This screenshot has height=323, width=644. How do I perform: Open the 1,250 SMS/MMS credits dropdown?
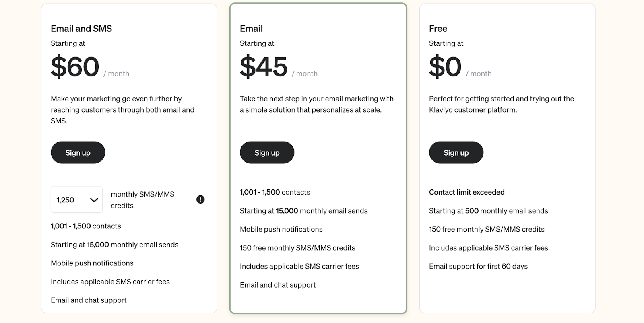point(76,200)
